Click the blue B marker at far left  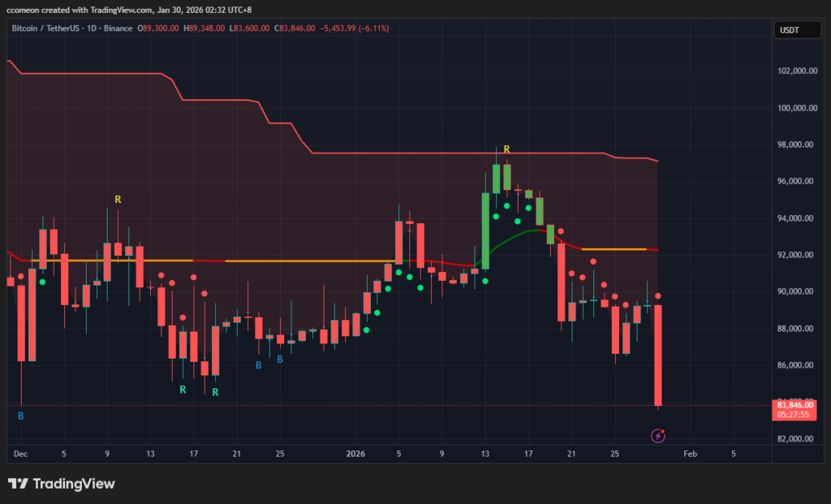pos(21,416)
